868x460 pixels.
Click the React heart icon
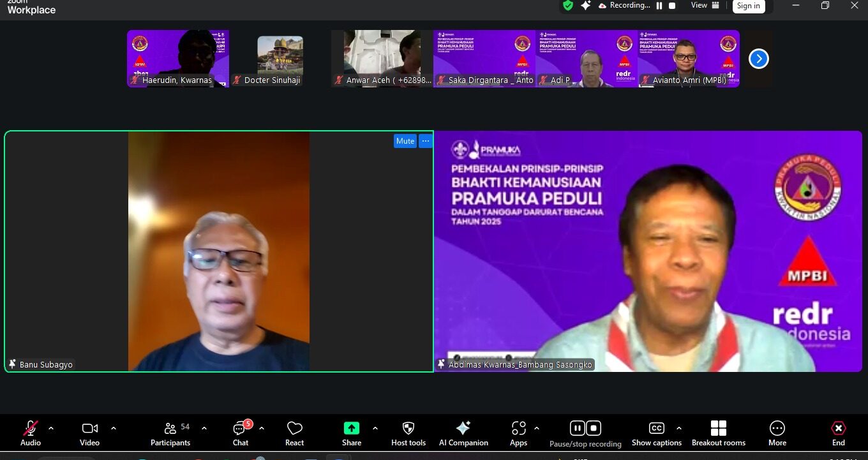click(x=294, y=429)
